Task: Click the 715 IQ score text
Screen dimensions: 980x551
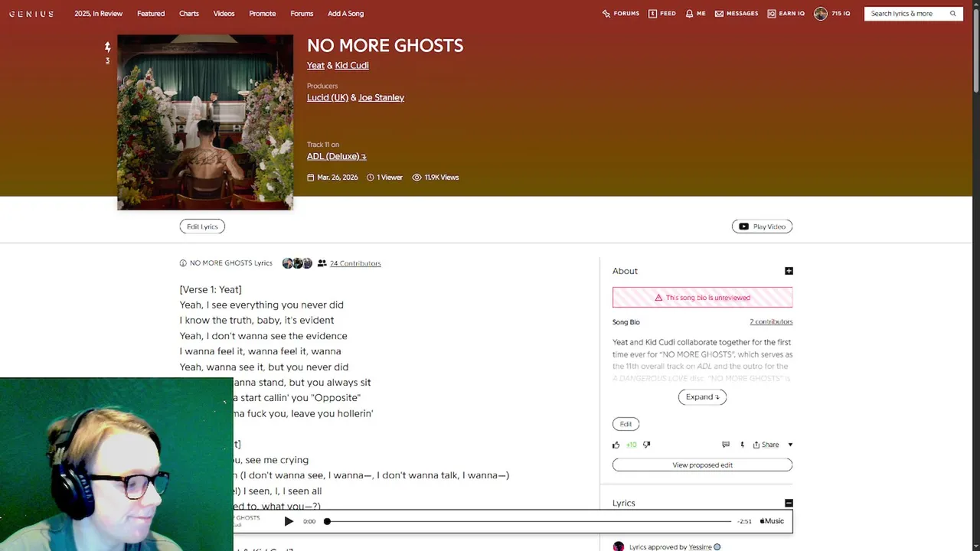Action: click(841, 14)
